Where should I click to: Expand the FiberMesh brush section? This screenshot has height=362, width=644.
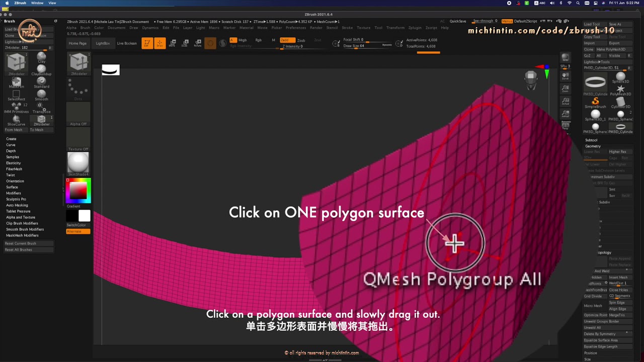pyautogui.click(x=14, y=169)
